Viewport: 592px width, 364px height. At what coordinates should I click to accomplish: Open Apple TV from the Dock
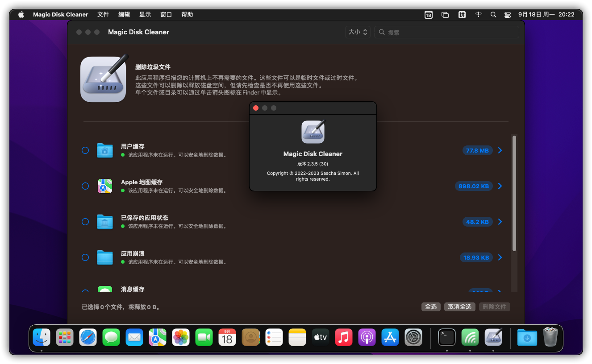320,337
